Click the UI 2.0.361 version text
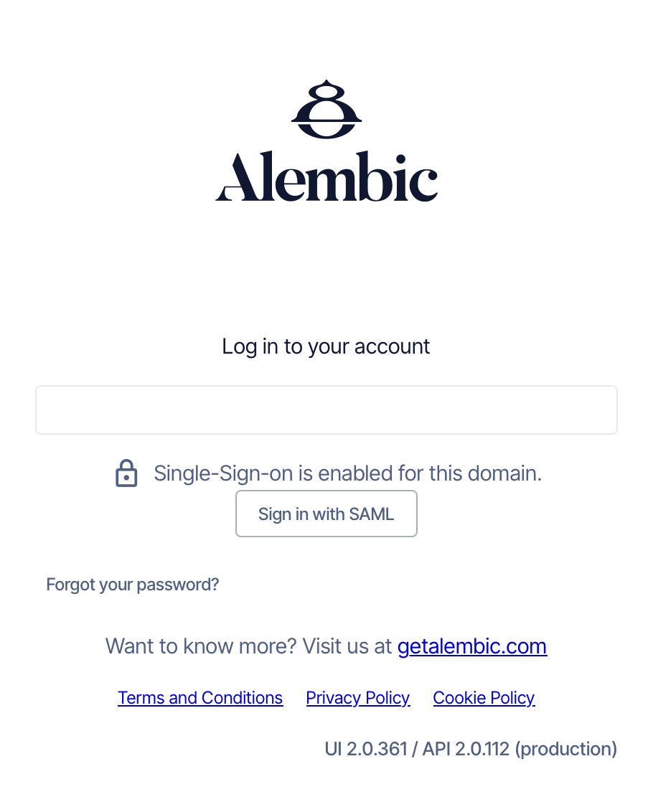The image size is (653, 812). [366, 749]
